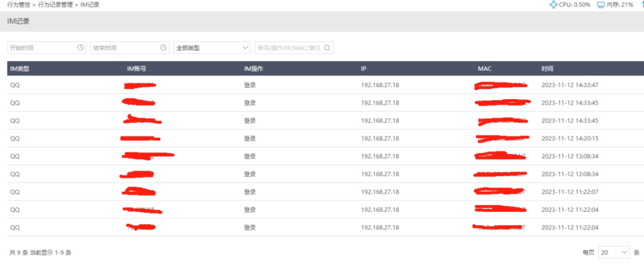The image size is (644, 266).
Task: Click the IP address in the 14:33:47 row
Action: (x=380, y=85)
